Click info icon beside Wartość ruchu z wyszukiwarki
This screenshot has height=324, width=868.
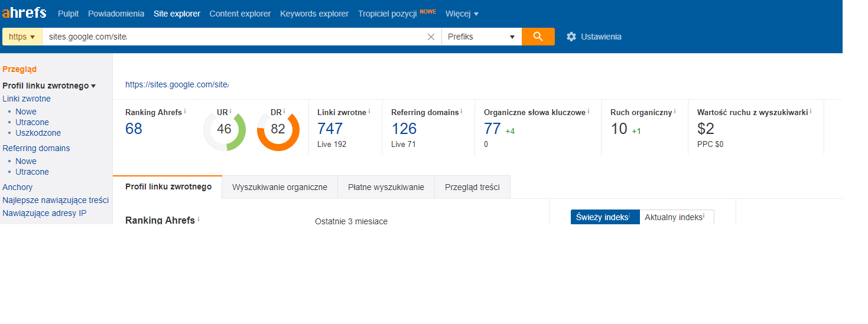[x=811, y=111]
